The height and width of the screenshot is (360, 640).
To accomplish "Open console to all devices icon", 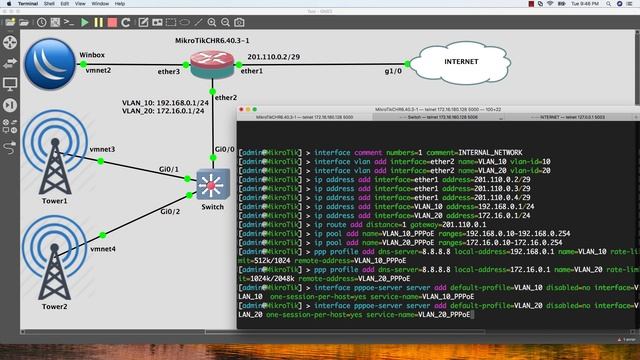I will point(69,22).
